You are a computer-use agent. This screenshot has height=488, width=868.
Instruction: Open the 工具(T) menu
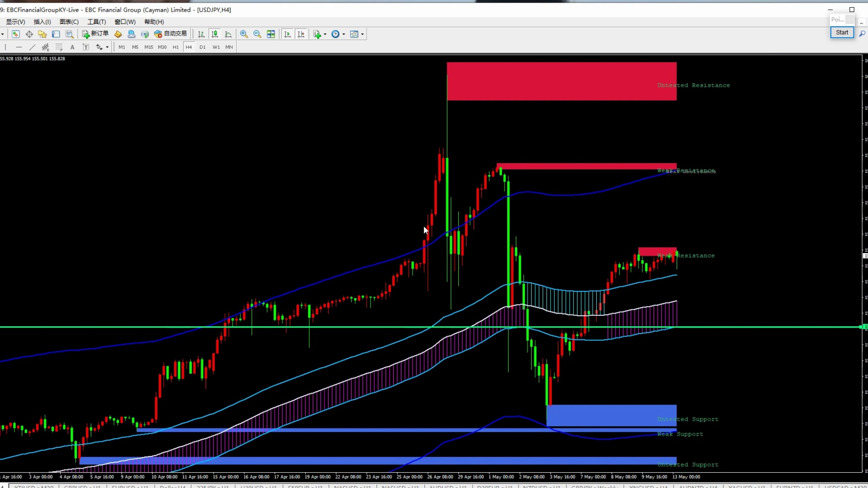[96, 22]
